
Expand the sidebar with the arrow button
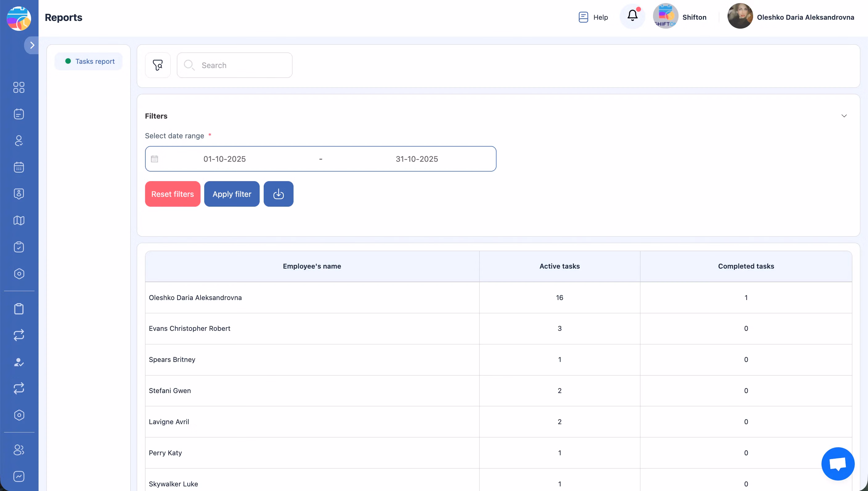32,45
